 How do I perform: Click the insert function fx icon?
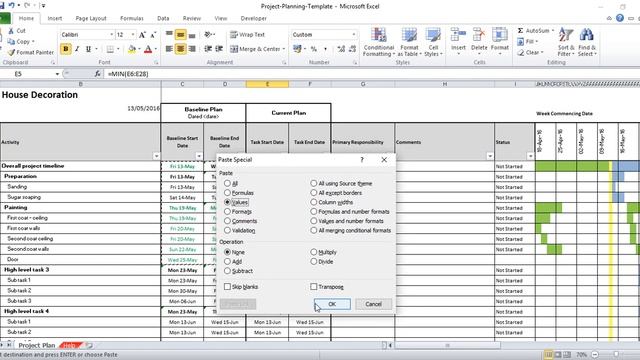point(98,74)
